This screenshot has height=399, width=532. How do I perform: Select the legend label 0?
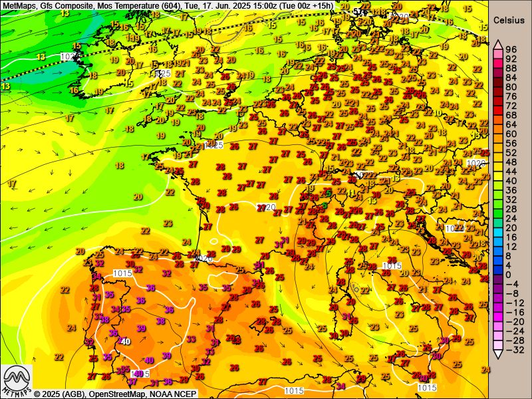pos(509,275)
